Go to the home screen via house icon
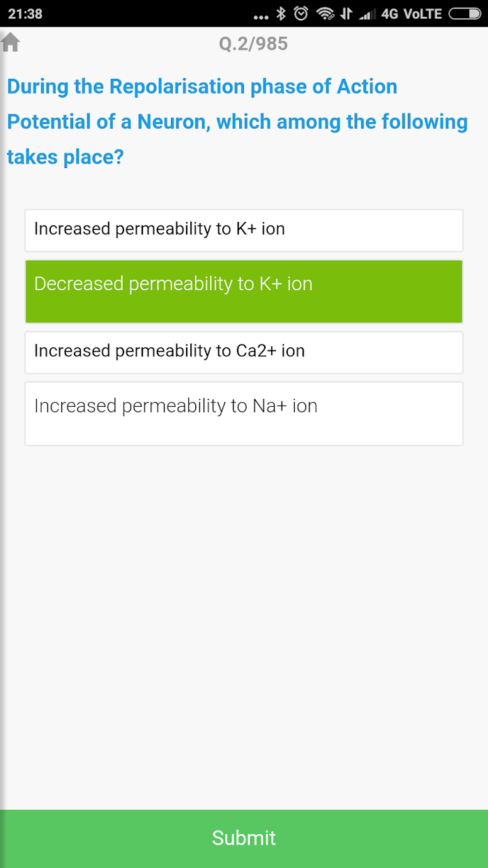Image resolution: width=488 pixels, height=868 pixels. pos(10,43)
